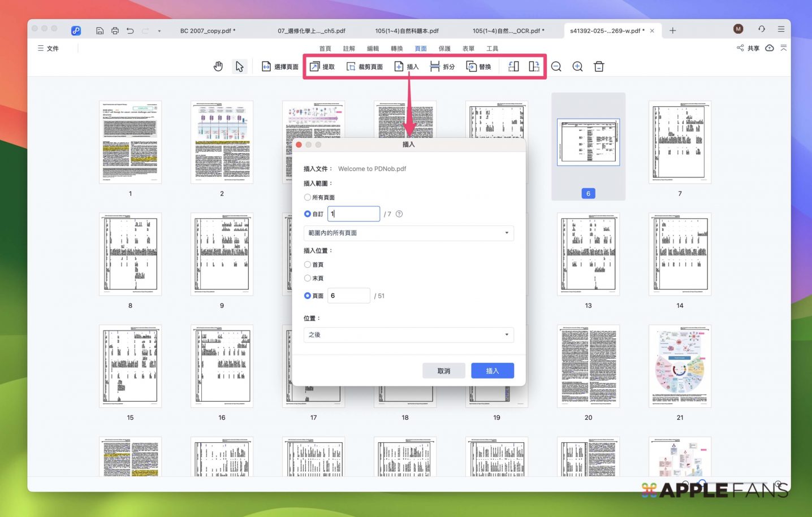The height and width of the screenshot is (517, 812).
Task: Click the 替換 replace pages tool
Action: 478,67
